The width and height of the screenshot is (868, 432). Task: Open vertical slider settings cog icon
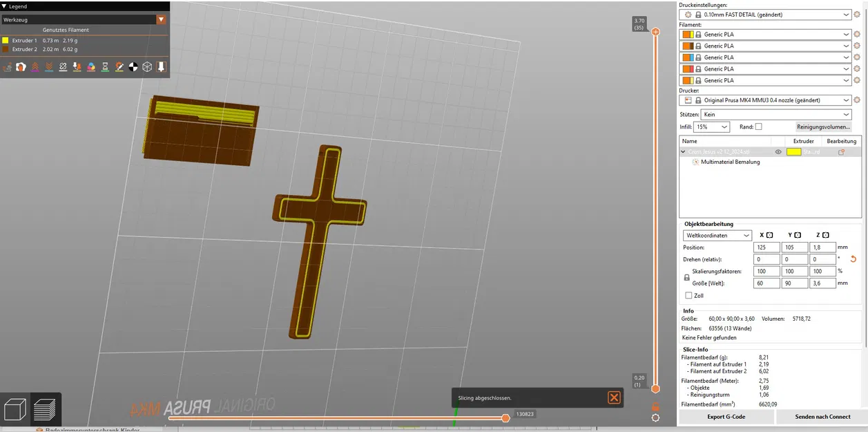coord(655,418)
